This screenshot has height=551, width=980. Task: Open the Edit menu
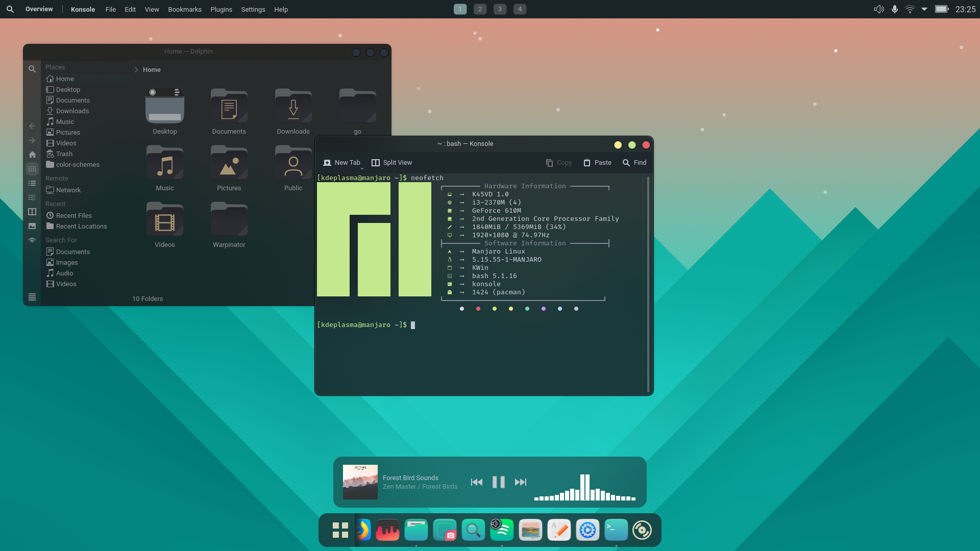pyautogui.click(x=130, y=9)
